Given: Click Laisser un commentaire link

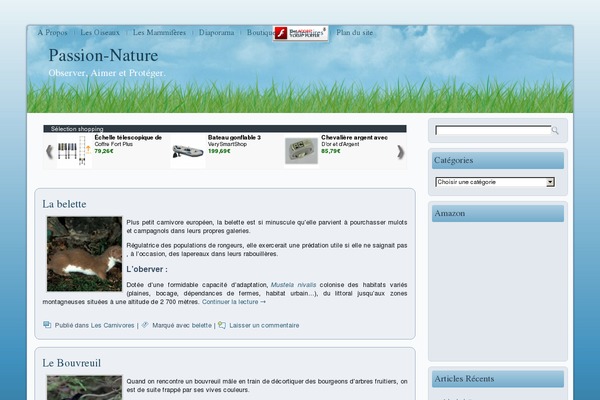Looking at the screenshot, I should 264,325.
